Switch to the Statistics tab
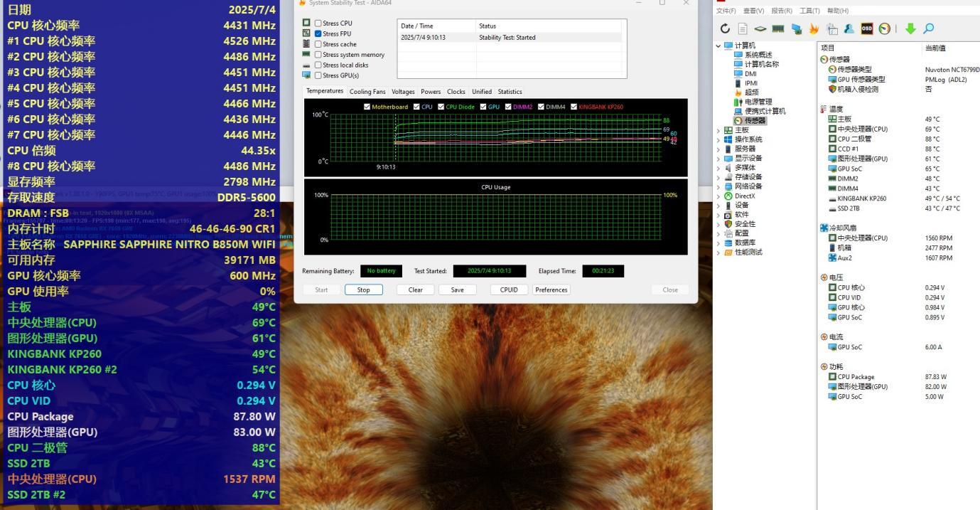This screenshot has width=980, height=510. coord(510,92)
